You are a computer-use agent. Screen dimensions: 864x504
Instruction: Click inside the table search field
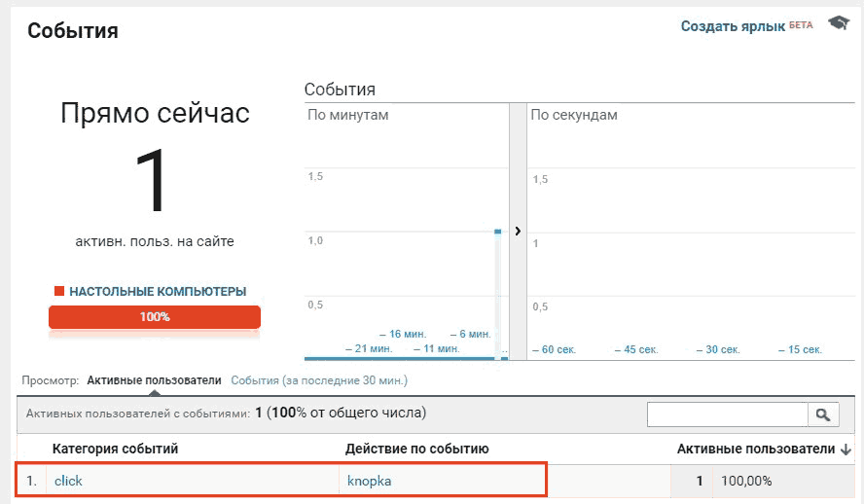[728, 414]
